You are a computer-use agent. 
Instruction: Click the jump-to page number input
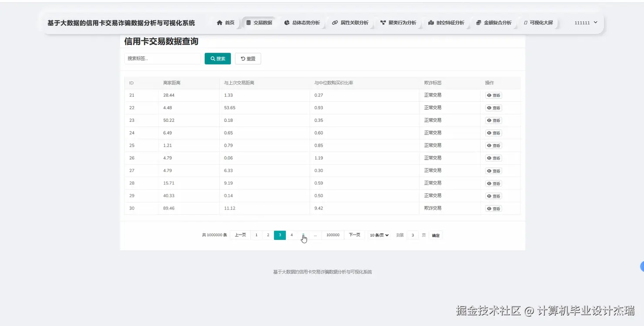[x=413, y=235]
